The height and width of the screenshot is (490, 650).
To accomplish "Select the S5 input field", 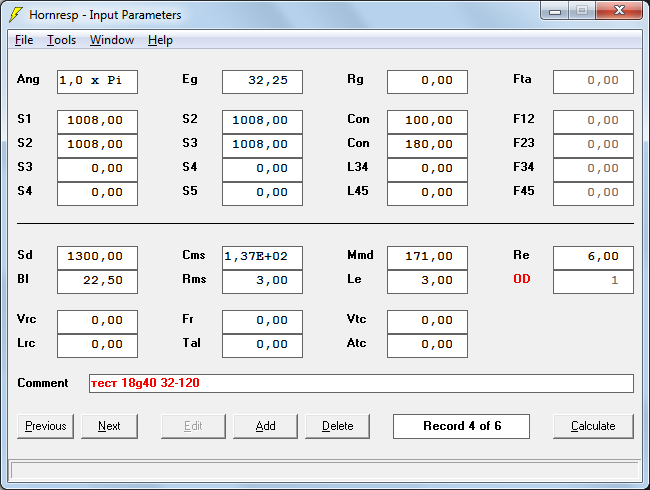I will click(x=262, y=194).
